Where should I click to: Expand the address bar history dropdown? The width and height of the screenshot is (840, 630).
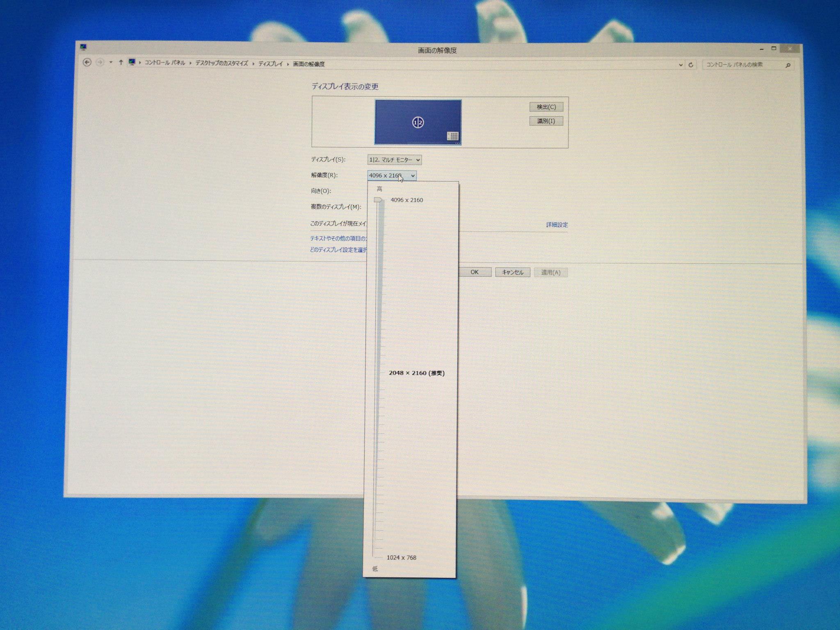681,65
